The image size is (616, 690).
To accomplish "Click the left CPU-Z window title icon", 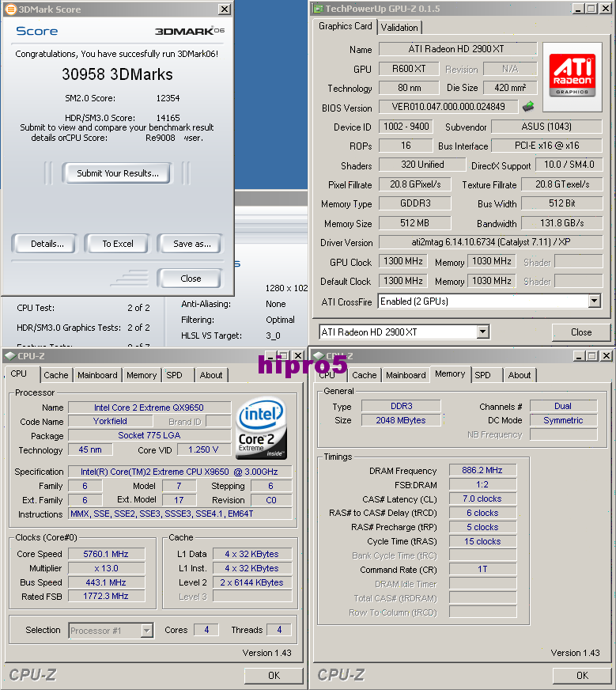I will (x=10, y=356).
